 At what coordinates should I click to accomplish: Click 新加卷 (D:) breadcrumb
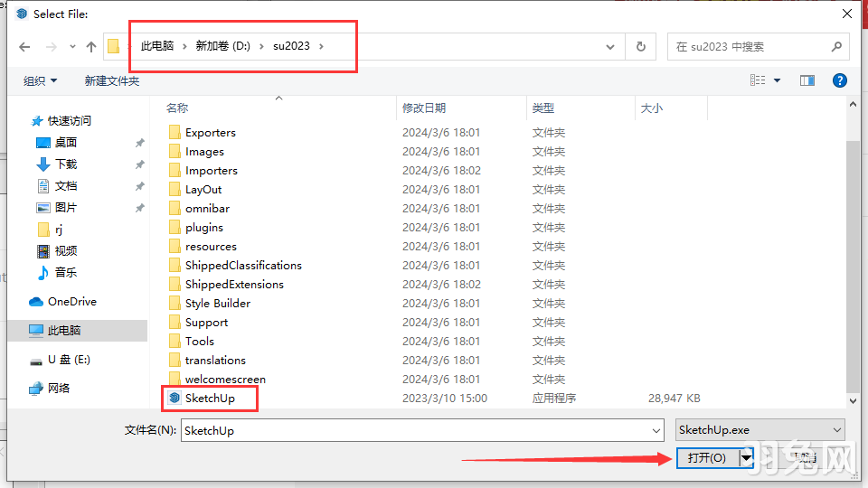tap(223, 46)
